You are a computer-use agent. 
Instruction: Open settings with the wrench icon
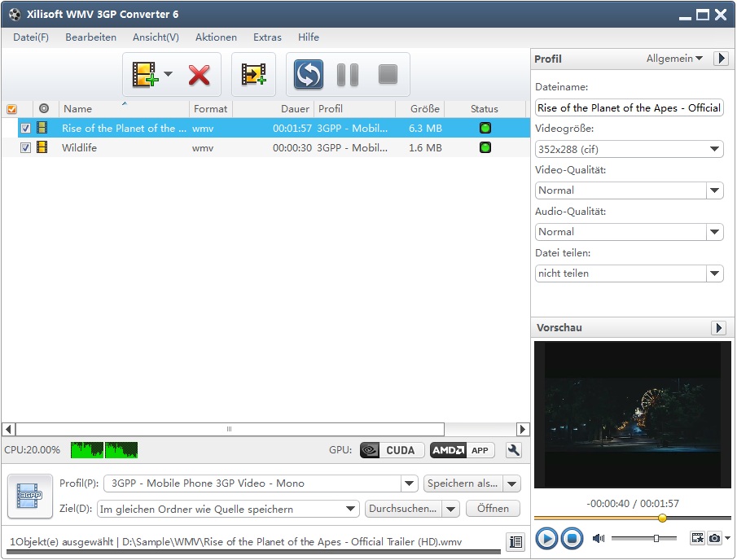coord(513,451)
